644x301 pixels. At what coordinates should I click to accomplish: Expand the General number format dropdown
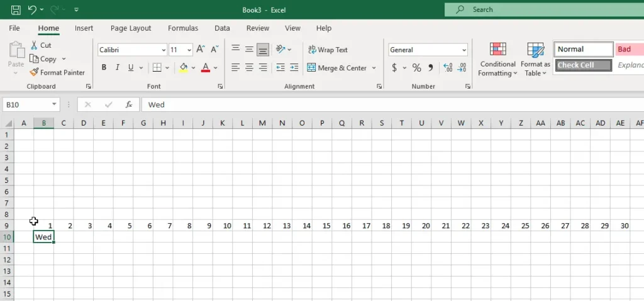(464, 50)
